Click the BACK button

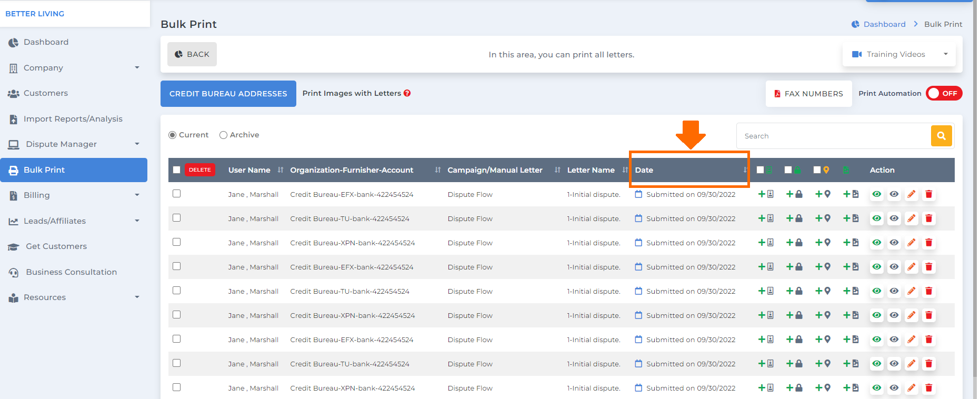point(192,54)
